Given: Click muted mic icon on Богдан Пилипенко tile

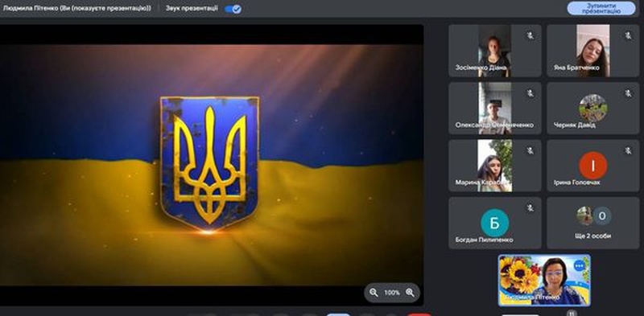Looking at the screenshot, I should click(x=530, y=208).
